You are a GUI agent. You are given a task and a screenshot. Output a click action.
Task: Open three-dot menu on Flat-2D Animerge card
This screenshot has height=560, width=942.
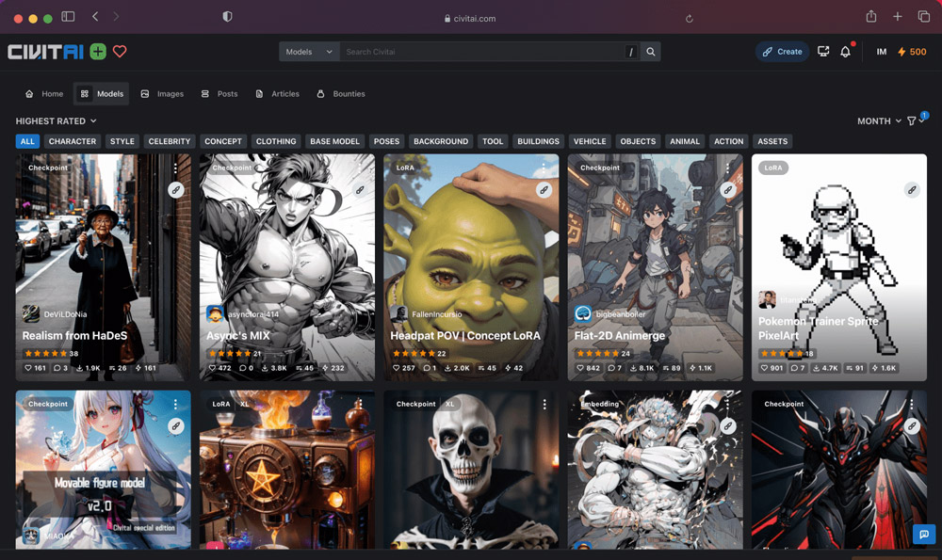pyautogui.click(x=727, y=168)
